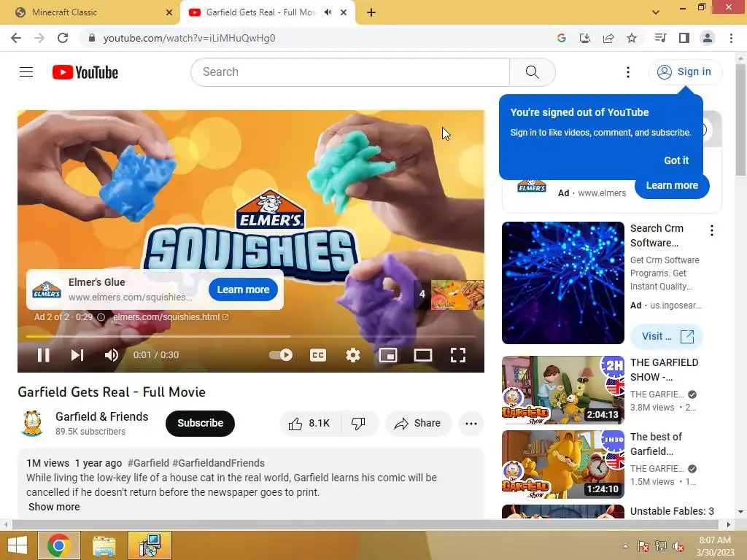Click the YouTube search box

point(350,72)
